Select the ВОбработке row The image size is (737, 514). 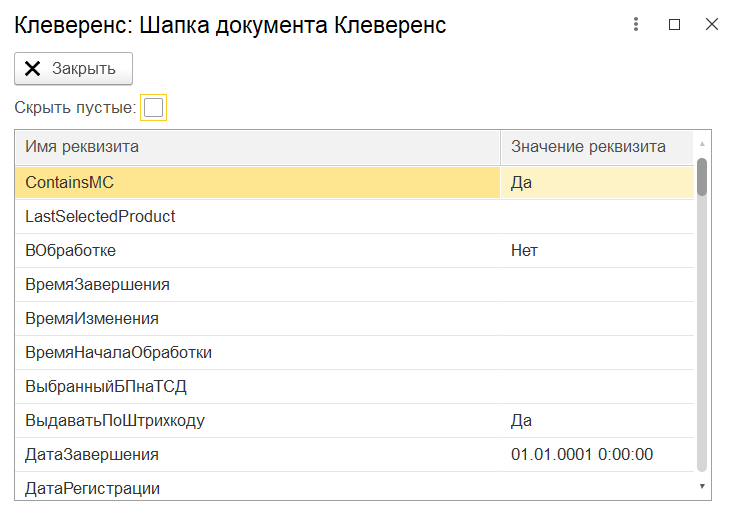tap(354, 250)
